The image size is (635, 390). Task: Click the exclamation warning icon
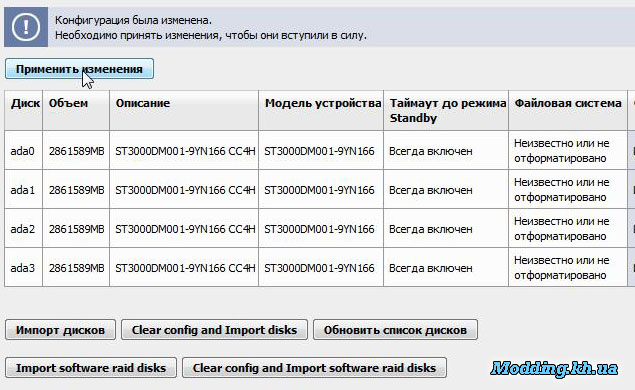[26, 27]
